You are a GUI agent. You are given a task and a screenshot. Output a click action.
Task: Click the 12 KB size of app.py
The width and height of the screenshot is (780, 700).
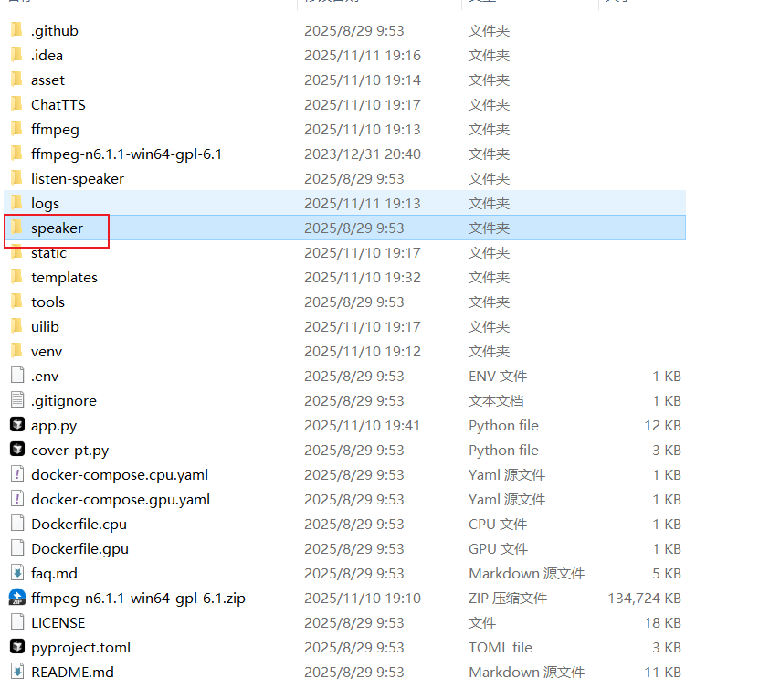coord(663,425)
